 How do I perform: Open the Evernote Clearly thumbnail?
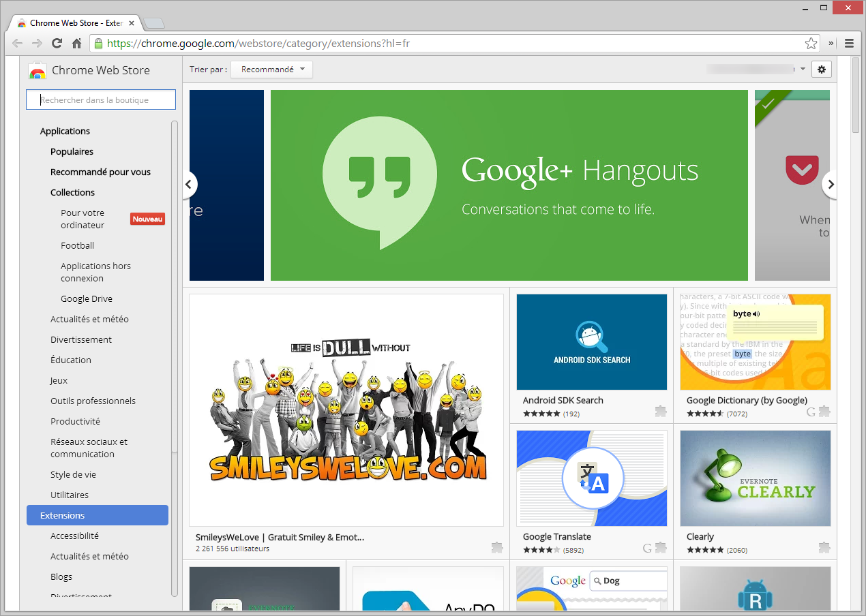tap(756, 478)
